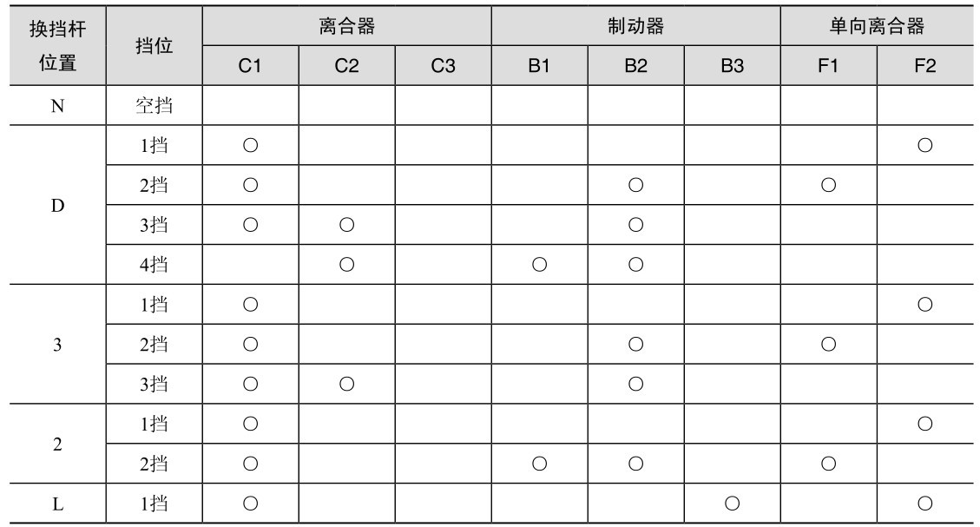Select the F2 column header
The height and width of the screenshot is (527, 980).
924,66
